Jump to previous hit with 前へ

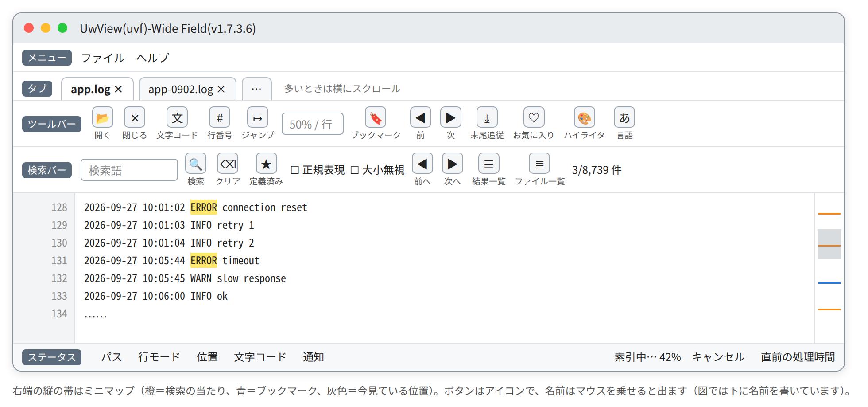point(422,164)
